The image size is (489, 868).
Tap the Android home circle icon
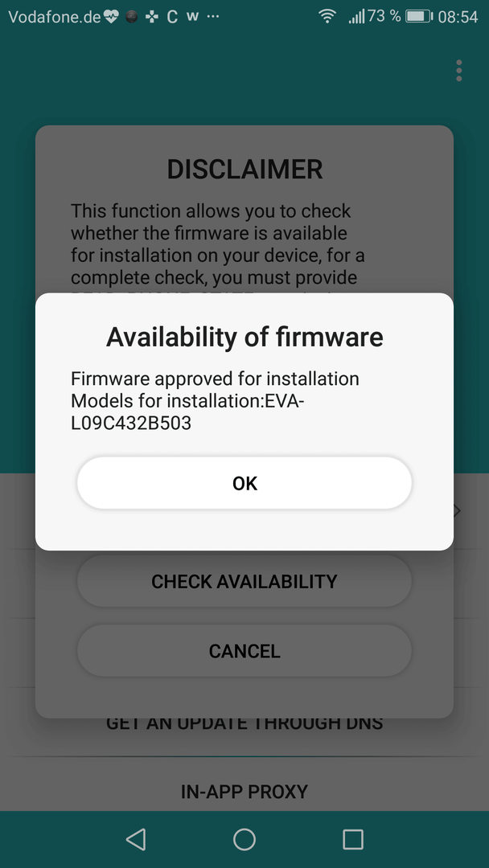[244, 839]
